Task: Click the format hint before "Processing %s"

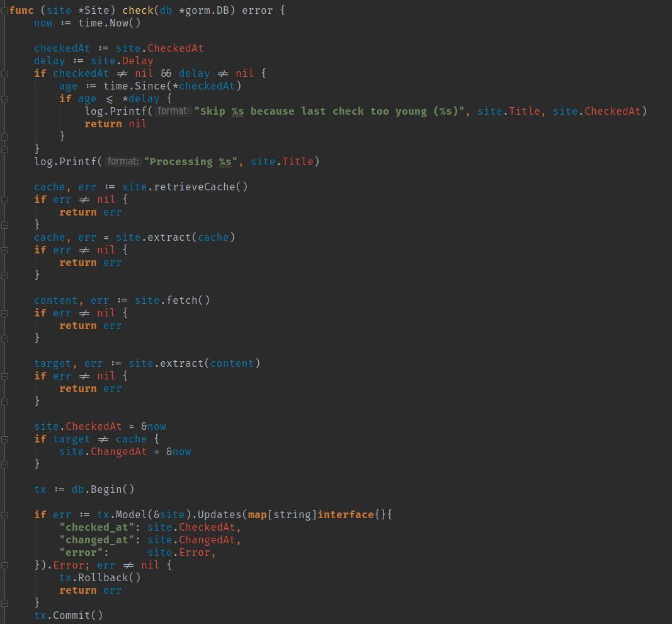Action: (123, 162)
